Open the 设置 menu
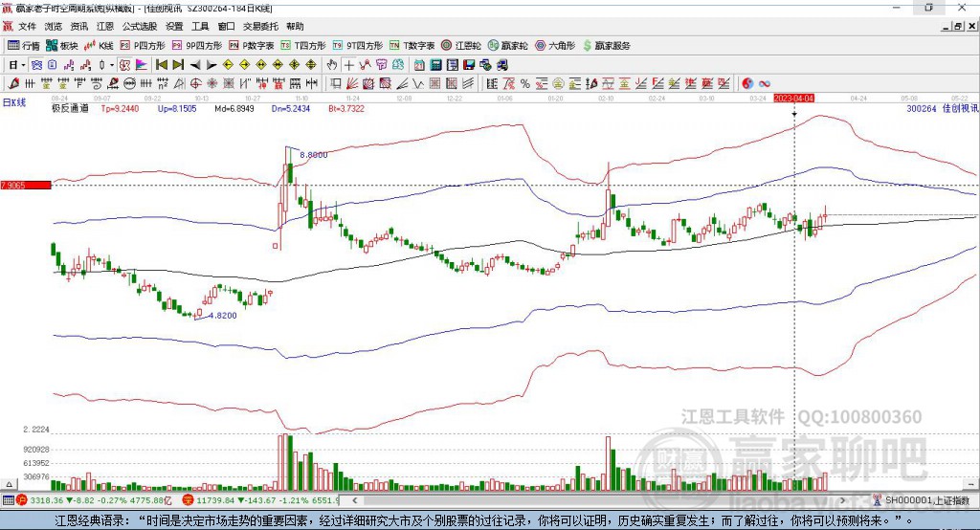 (174, 26)
